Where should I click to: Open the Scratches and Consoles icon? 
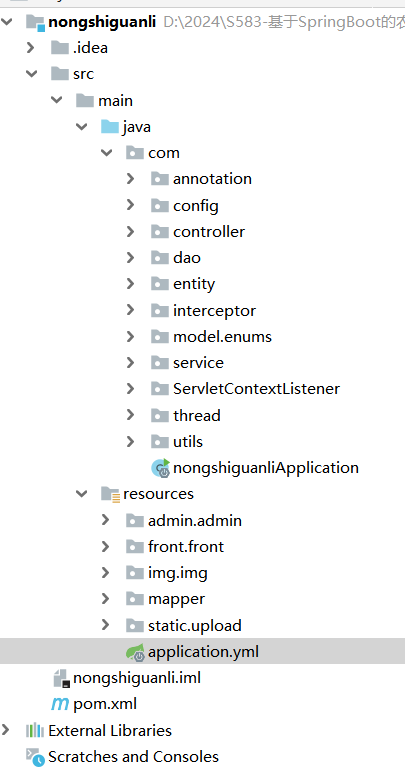point(35,757)
